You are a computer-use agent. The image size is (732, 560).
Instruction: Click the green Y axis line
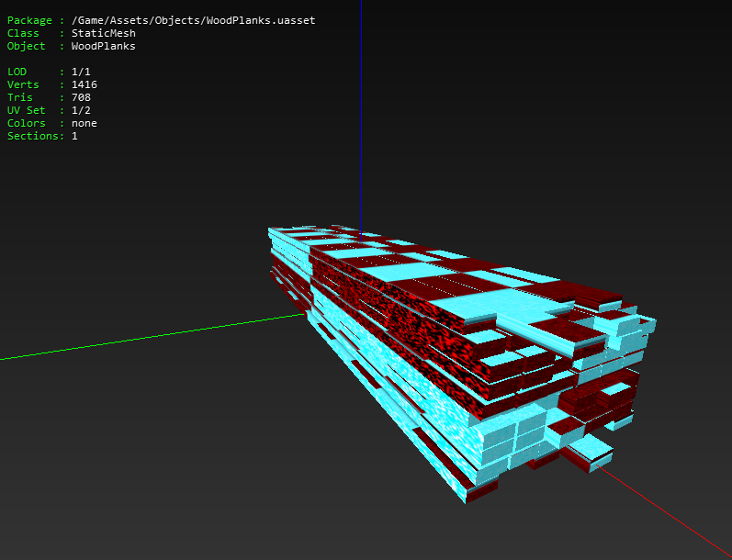point(152,337)
